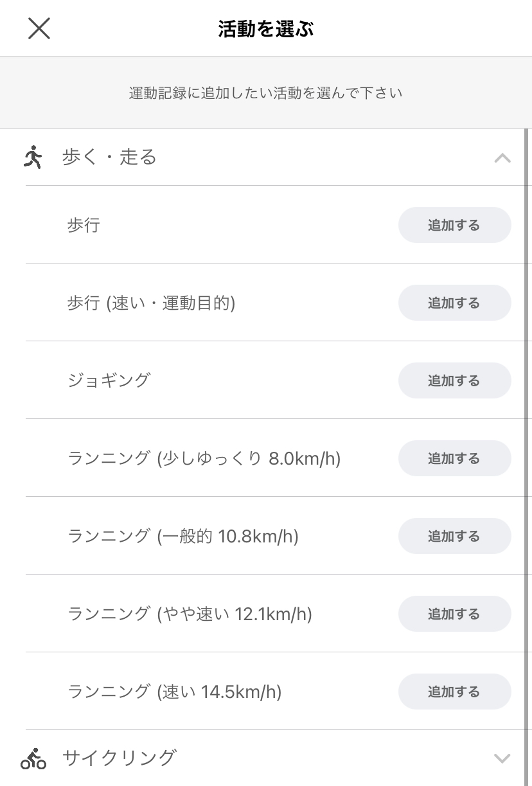The width and height of the screenshot is (532, 786).
Task: Select ランニング (一般的 10.8km/h) label
Action: pyautogui.click(x=183, y=536)
